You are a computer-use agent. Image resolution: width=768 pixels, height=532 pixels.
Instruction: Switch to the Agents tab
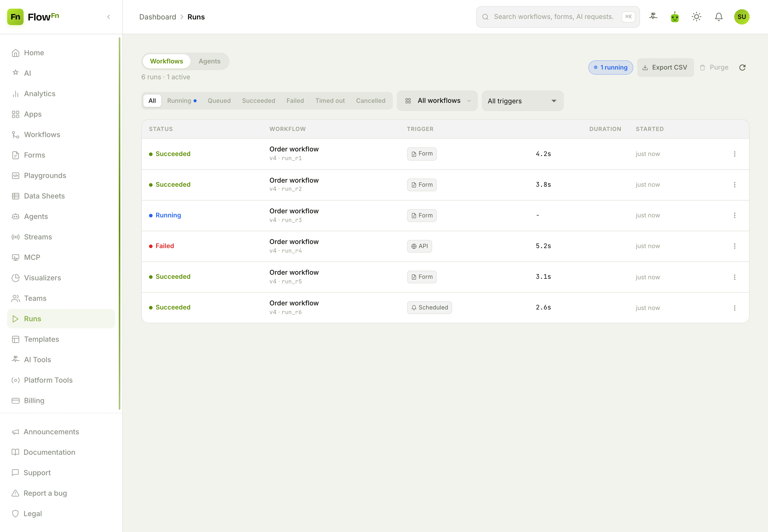(x=209, y=61)
